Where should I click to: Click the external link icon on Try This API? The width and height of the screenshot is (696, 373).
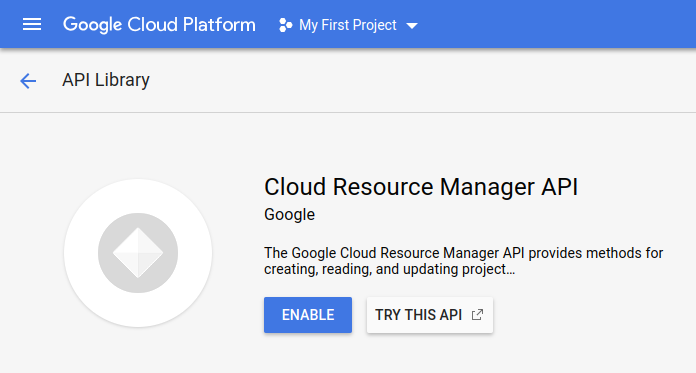477,315
